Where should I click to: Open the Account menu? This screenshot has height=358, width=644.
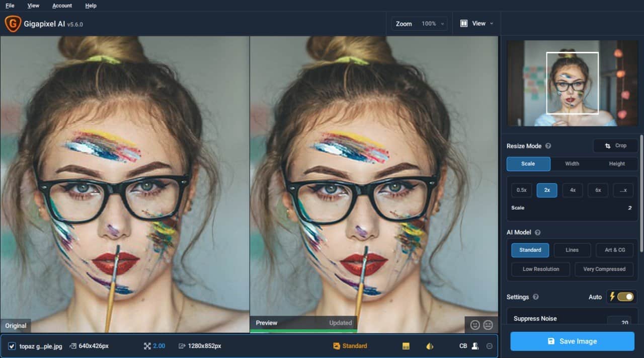62,6
